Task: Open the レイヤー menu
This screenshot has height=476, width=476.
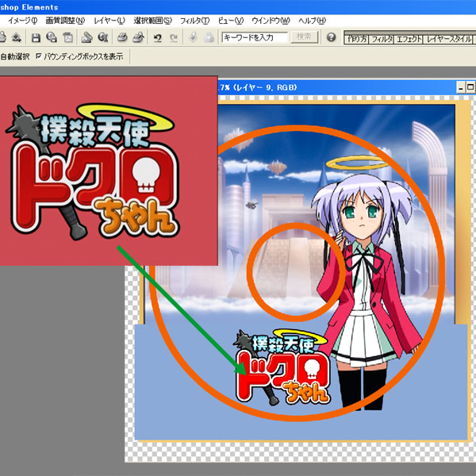Action: 109,21
